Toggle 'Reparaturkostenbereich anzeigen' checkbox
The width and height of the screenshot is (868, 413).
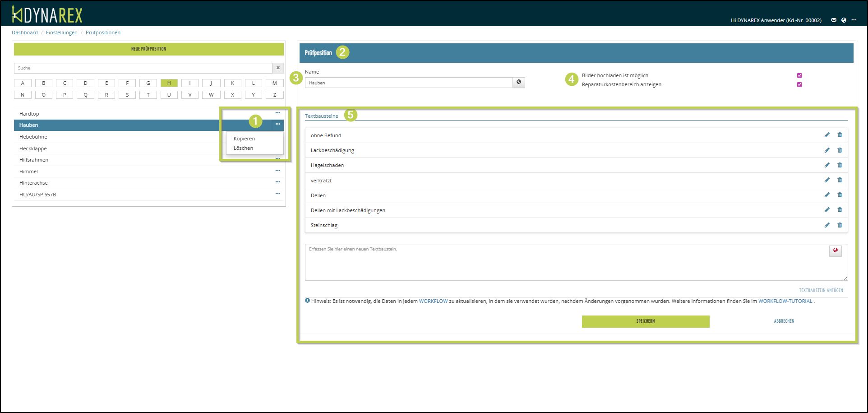[799, 84]
